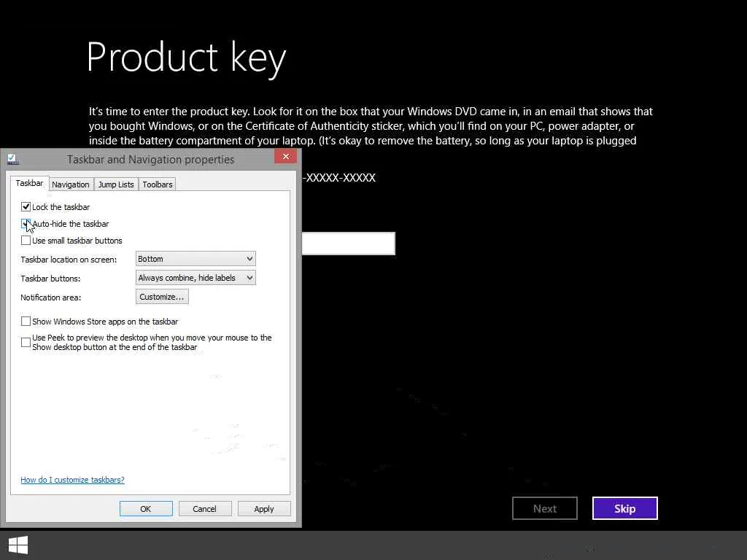The height and width of the screenshot is (560, 747).
Task: Click the Product key heading
Action: coord(186,58)
